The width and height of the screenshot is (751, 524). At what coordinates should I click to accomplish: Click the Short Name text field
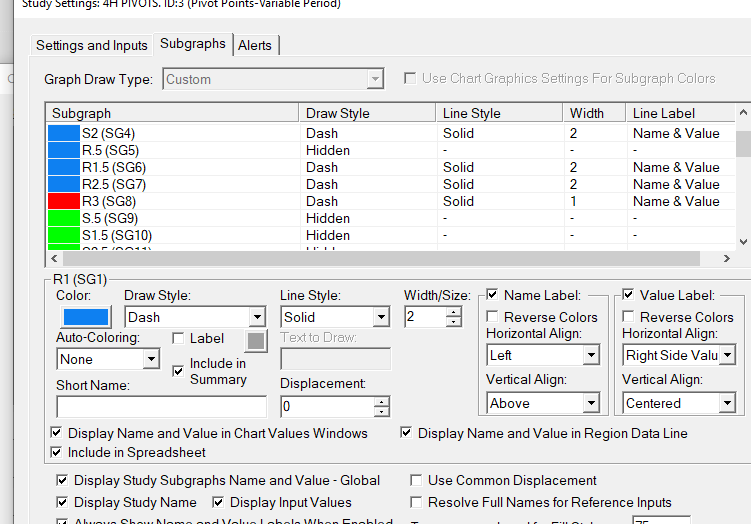[x=161, y=407]
